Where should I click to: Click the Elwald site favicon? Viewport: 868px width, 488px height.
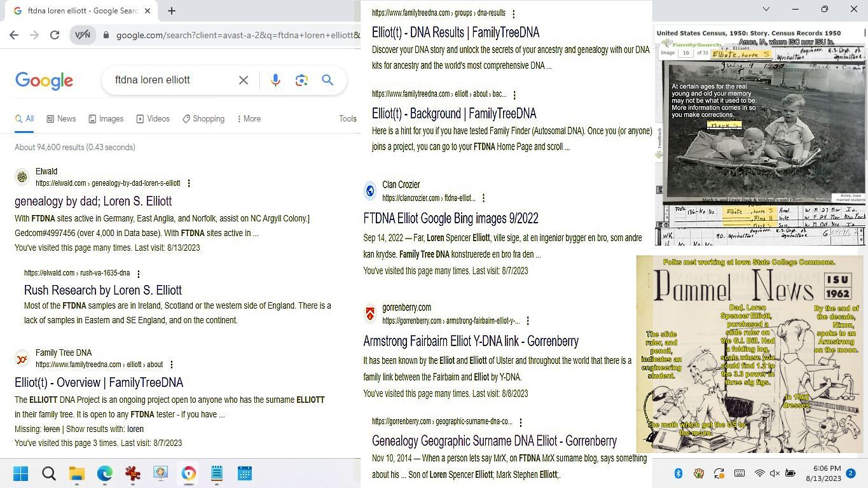pos(22,177)
